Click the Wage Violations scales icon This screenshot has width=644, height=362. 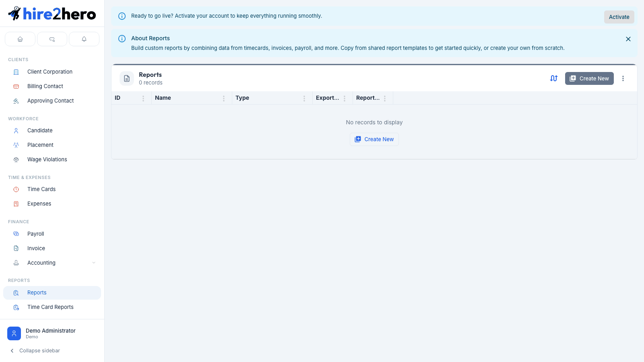(16, 160)
